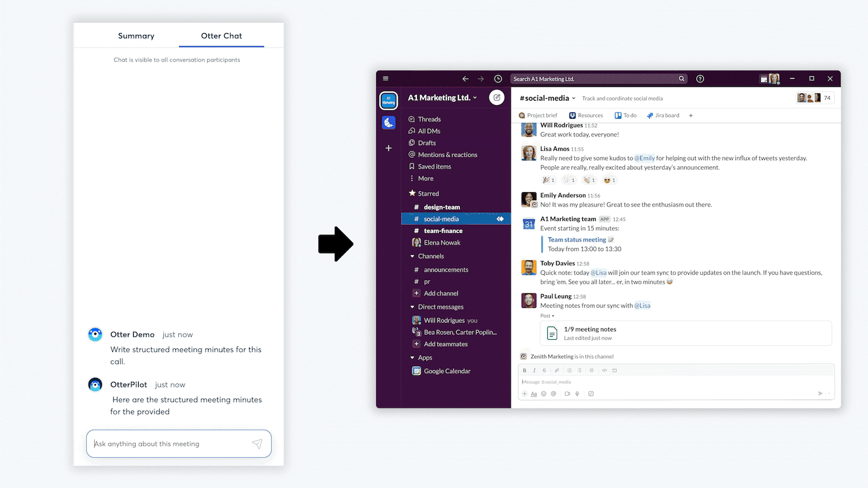Compose a new Slack message
Screen dimensions: 868x488
tap(497, 97)
